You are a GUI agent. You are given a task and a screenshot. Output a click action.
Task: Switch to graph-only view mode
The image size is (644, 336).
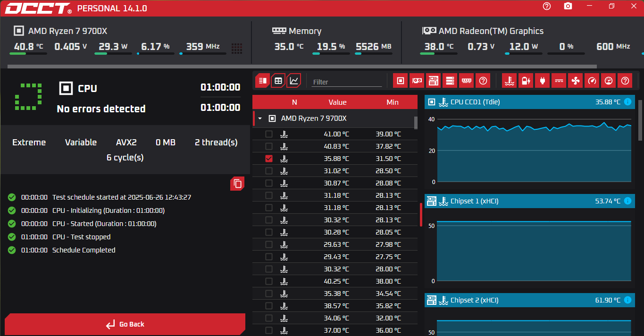[293, 81]
